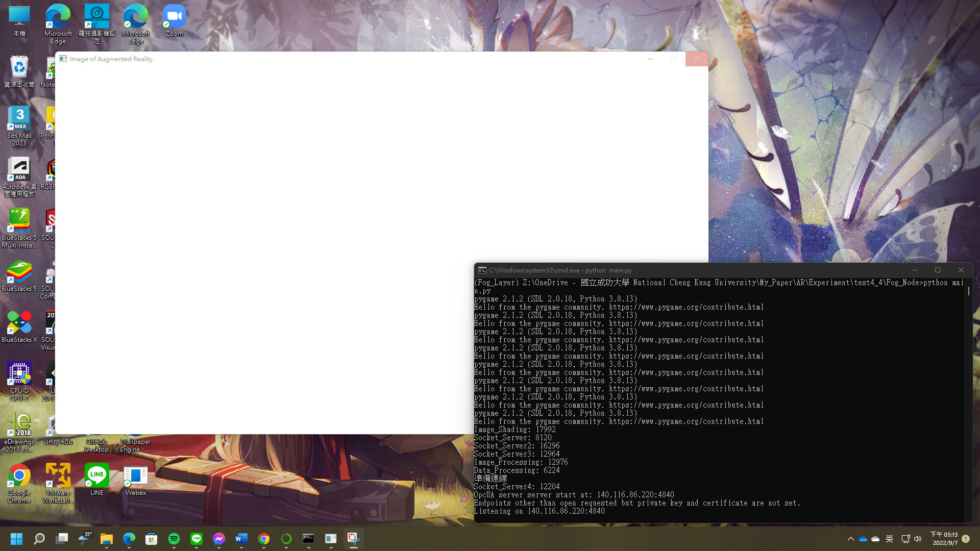The width and height of the screenshot is (980, 551).
Task: Switch to the cmd terminal taskbar icon
Action: [x=309, y=539]
